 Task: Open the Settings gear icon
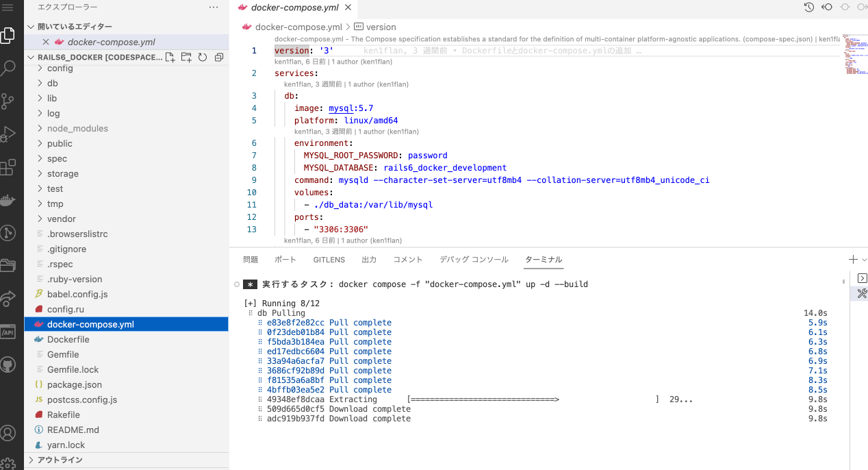[10, 463]
